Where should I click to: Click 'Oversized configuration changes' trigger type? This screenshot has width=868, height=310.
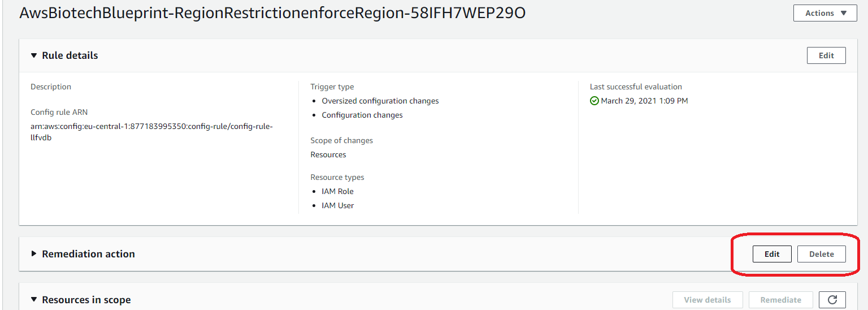[x=380, y=101]
